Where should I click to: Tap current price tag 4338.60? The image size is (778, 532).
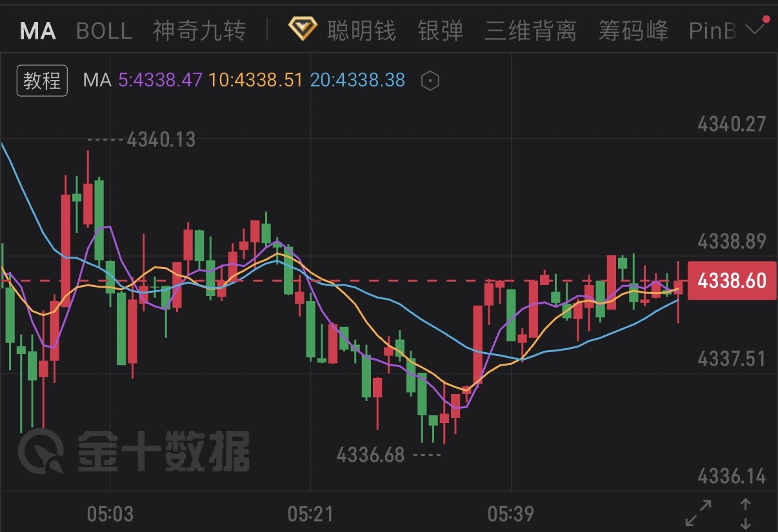pyautogui.click(x=732, y=281)
